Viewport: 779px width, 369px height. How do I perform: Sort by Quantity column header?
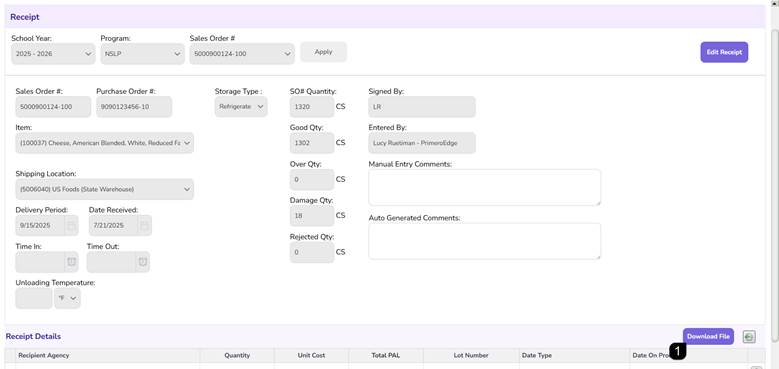tap(237, 356)
